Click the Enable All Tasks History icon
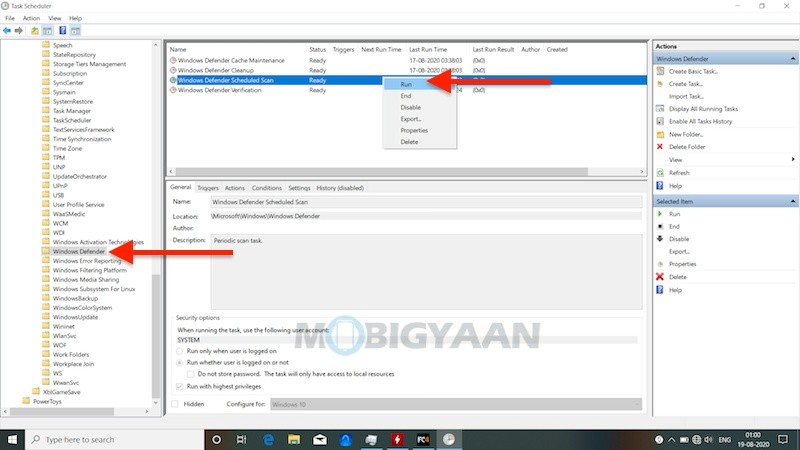 point(660,121)
